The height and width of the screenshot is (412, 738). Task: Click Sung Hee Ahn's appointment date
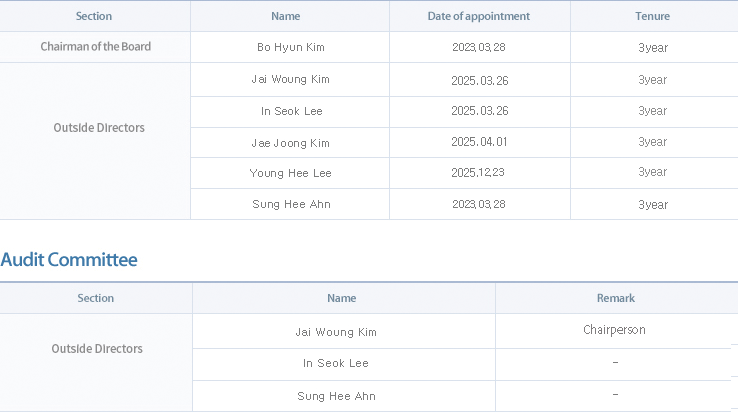pos(479,204)
